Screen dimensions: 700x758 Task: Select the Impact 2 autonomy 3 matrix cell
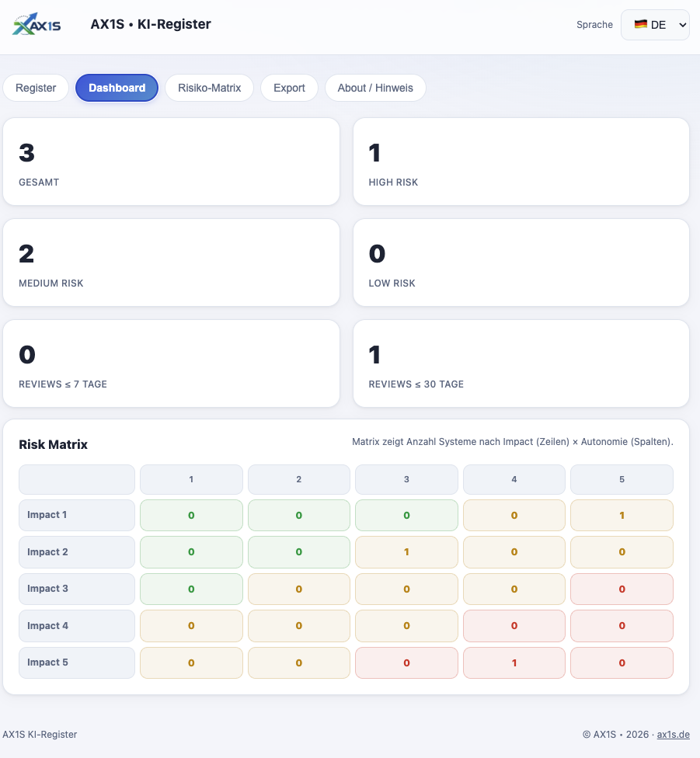(406, 551)
